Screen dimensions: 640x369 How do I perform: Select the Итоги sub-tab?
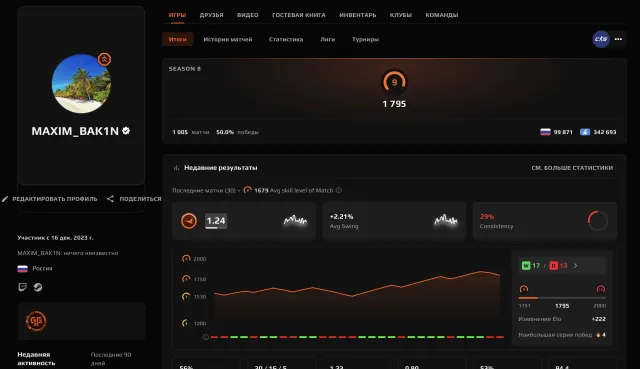178,39
